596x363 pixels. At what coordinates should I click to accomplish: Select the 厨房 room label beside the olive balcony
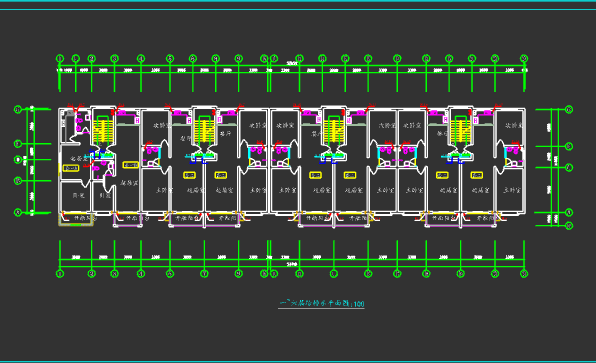[79, 195]
